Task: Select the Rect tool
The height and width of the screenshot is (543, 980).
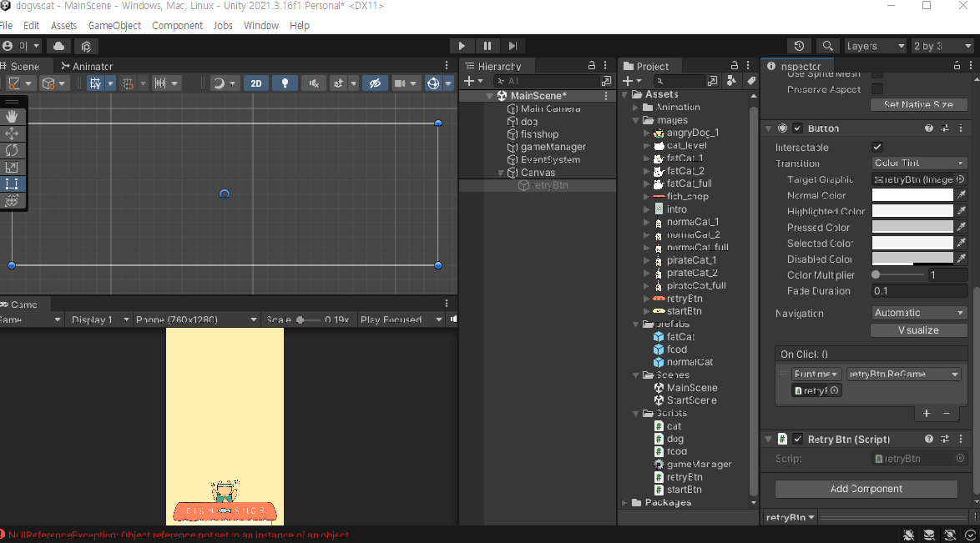Action: (12, 184)
